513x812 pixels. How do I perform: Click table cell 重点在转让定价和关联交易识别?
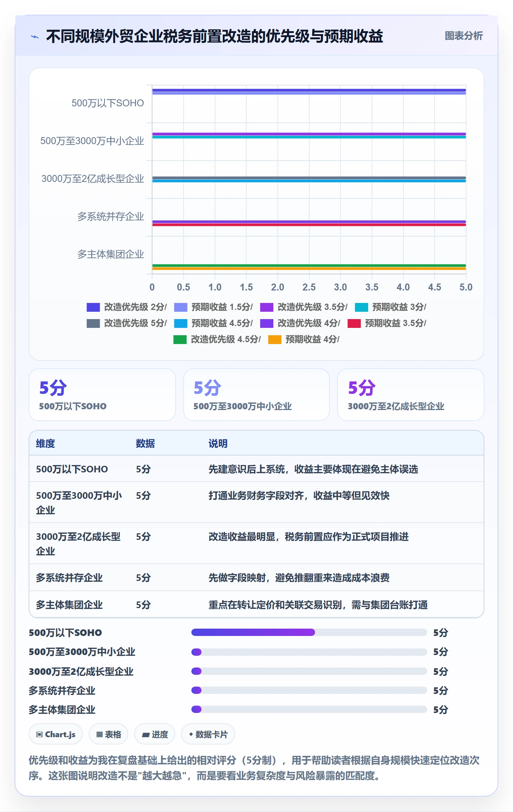point(318,605)
